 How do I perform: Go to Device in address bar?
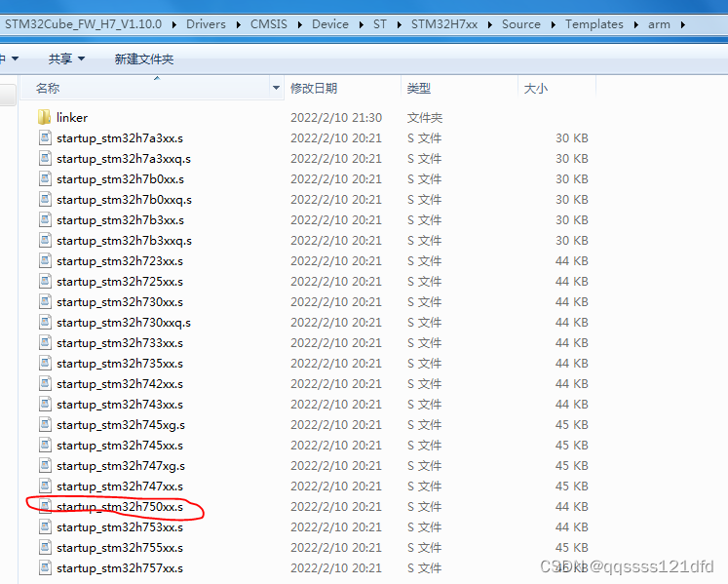[330, 24]
